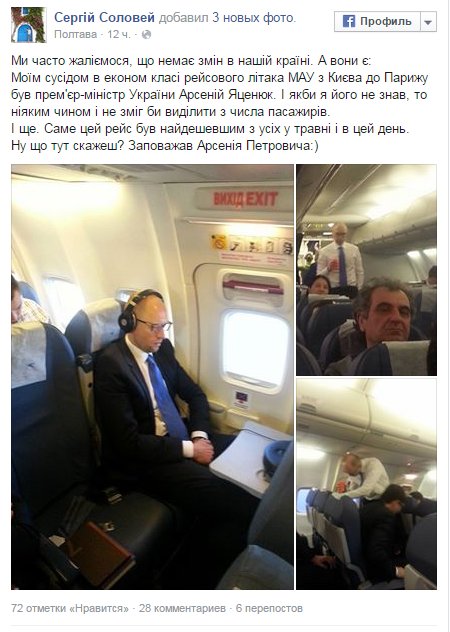Show the 6 перепостов shares

click(269, 608)
